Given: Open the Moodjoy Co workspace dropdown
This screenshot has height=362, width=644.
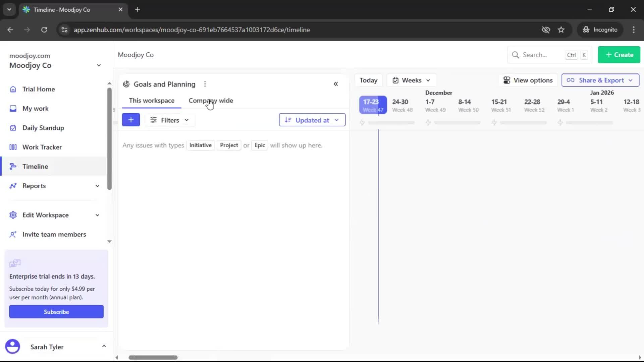Looking at the screenshot, I should [x=98, y=65].
